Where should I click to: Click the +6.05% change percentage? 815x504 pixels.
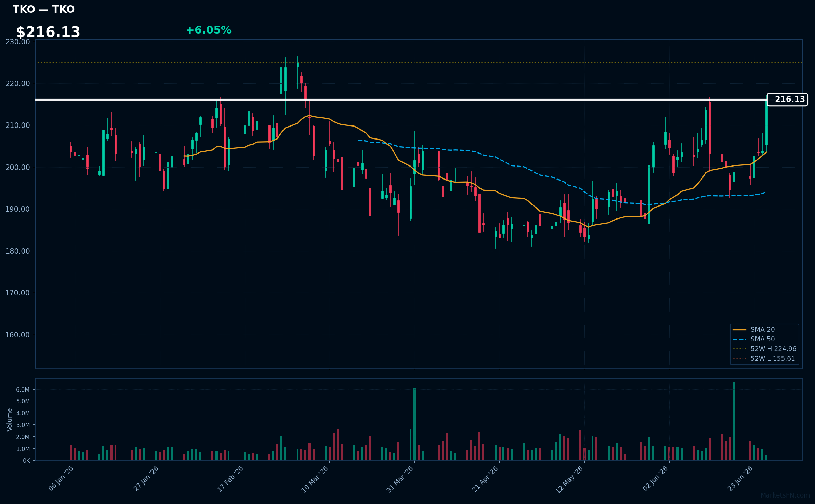pyautogui.click(x=209, y=30)
